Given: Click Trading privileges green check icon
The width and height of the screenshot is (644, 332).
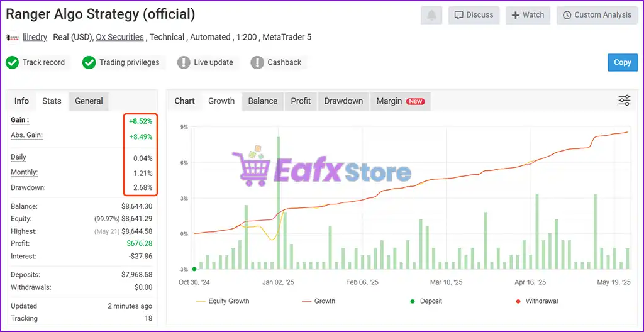Looking at the screenshot, I should [x=89, y=63].
